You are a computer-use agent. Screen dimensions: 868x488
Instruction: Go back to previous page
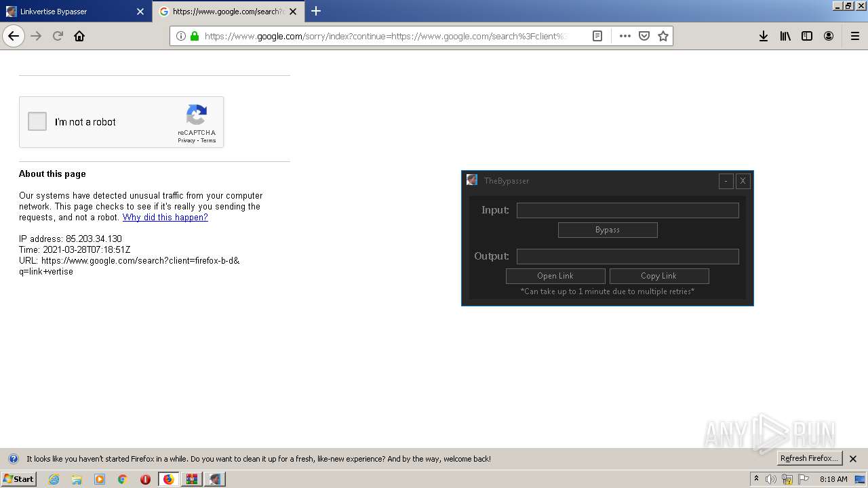tap(14, 36)
